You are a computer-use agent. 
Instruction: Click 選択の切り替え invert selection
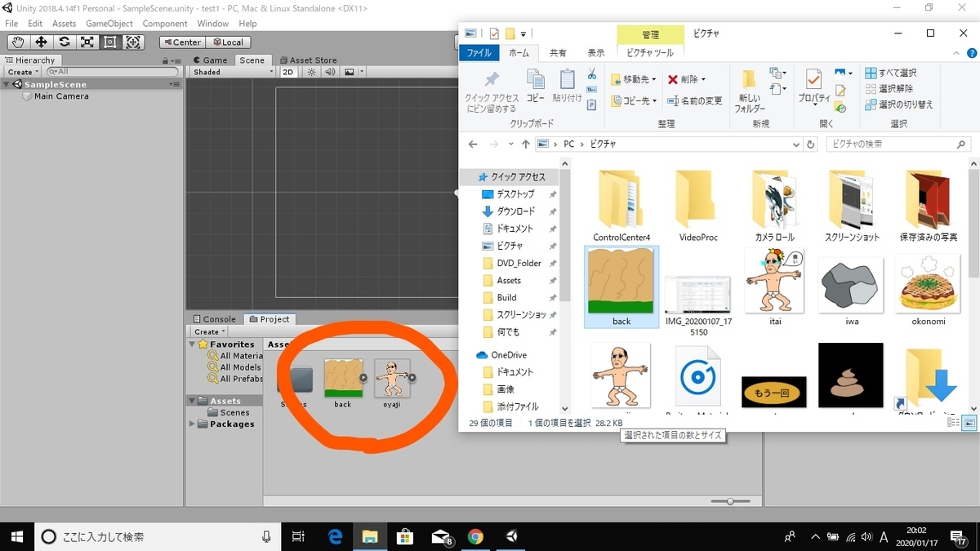click(898, 104)
